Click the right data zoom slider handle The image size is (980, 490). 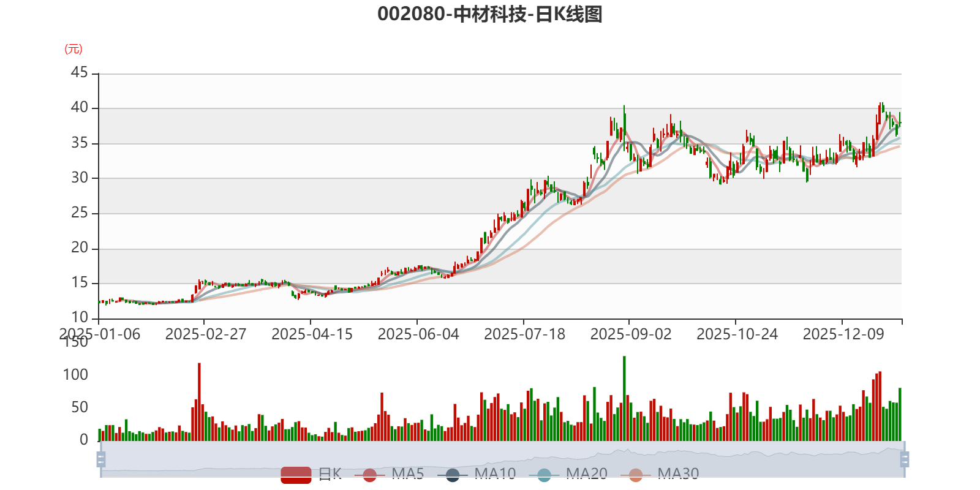(x=905, y=459)
